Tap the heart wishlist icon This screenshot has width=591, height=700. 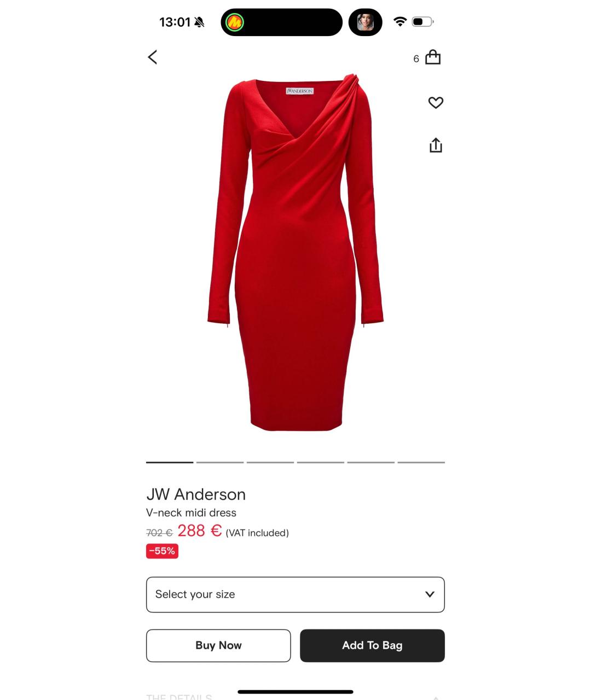pos(436,102)
